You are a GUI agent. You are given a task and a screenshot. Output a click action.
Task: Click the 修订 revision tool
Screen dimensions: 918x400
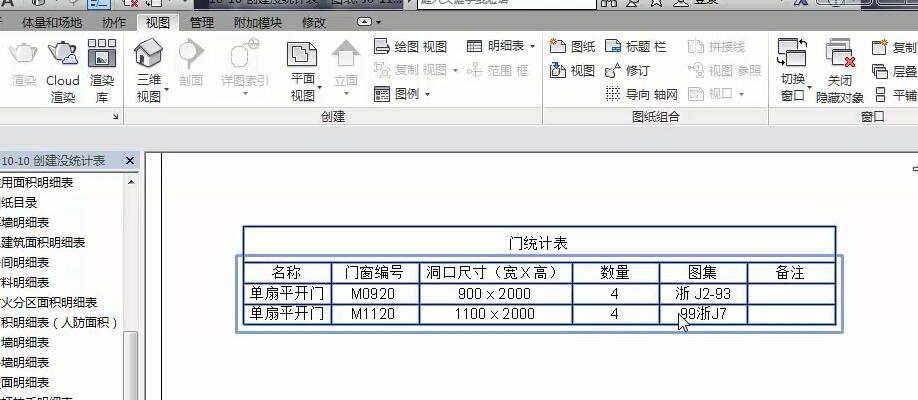[x=627, y=70]
